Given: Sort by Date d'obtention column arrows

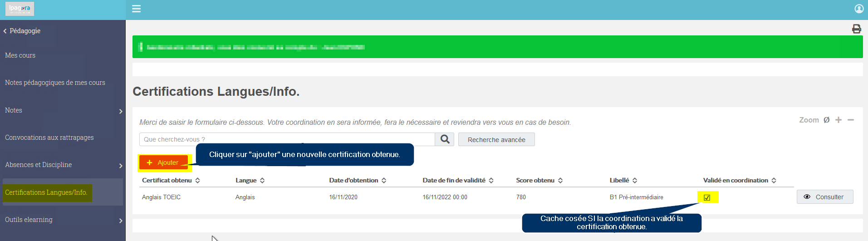Looking at the screenshot, I should coord(384,180).
